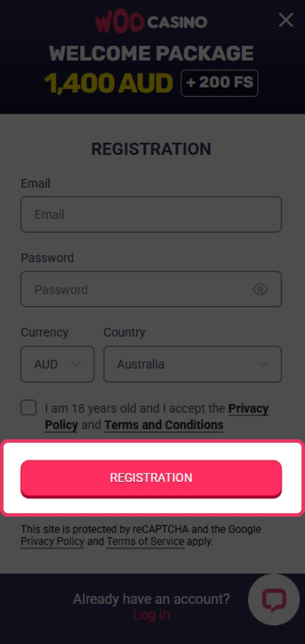
Task: Click the +200 FS bonus badge
Action: coord(220,83)
